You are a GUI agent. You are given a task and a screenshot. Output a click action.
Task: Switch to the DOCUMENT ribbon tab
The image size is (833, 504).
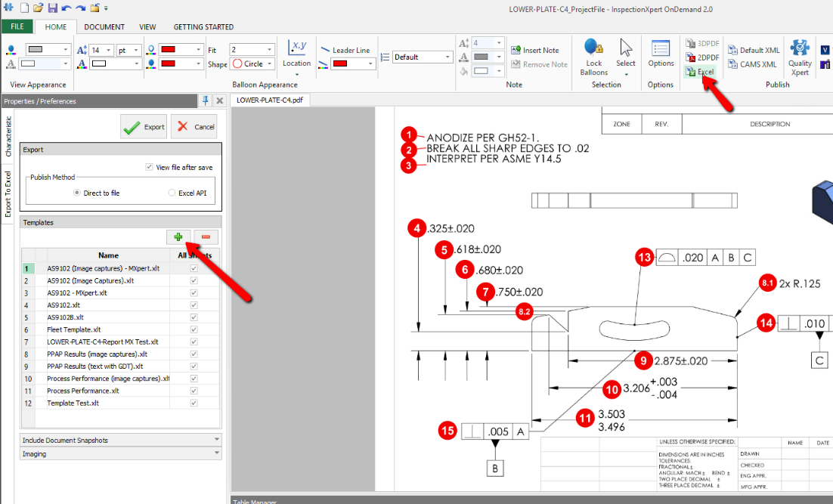pos(104,26)
